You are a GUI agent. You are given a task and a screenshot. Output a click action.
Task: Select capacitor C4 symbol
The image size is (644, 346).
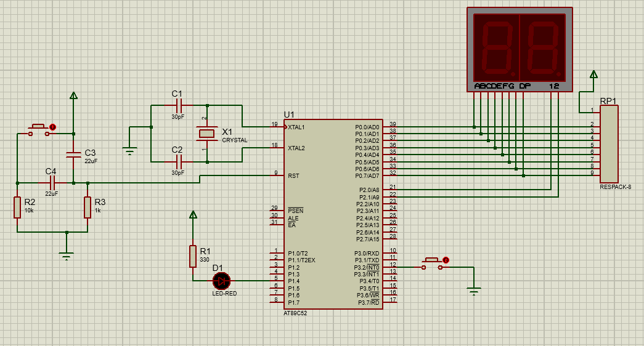click(x=52, y=183)
